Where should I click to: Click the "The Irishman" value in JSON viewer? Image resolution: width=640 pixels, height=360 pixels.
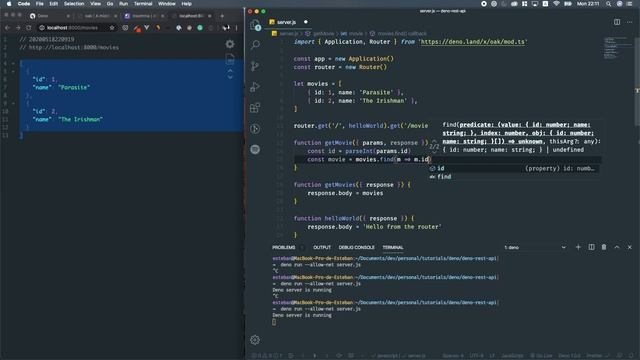tap(80, 119)
